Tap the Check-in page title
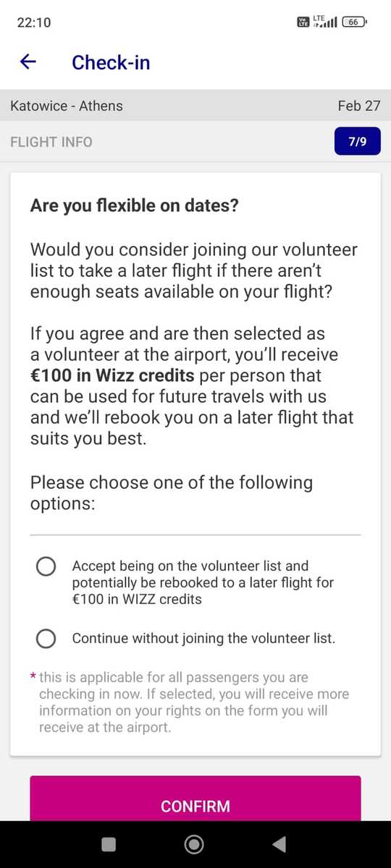This screenshot has height=868, width=391. tap(111, 62)
